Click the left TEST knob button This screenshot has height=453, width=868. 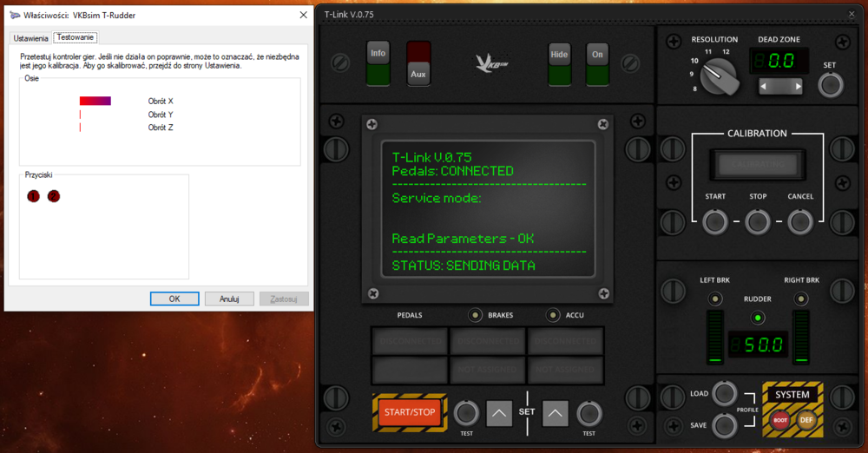(x=467, y=413)
